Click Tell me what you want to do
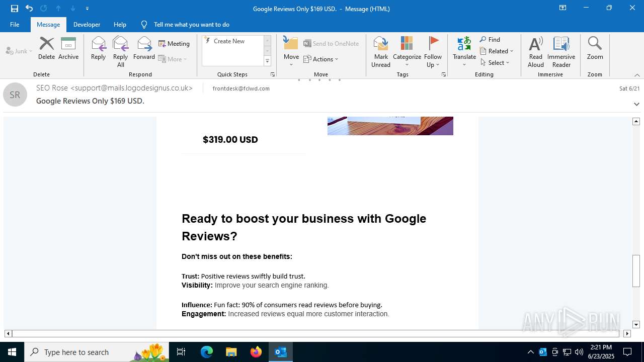Image resolution: width=644 pixels, height=362 pixels. tap(191, 24)
